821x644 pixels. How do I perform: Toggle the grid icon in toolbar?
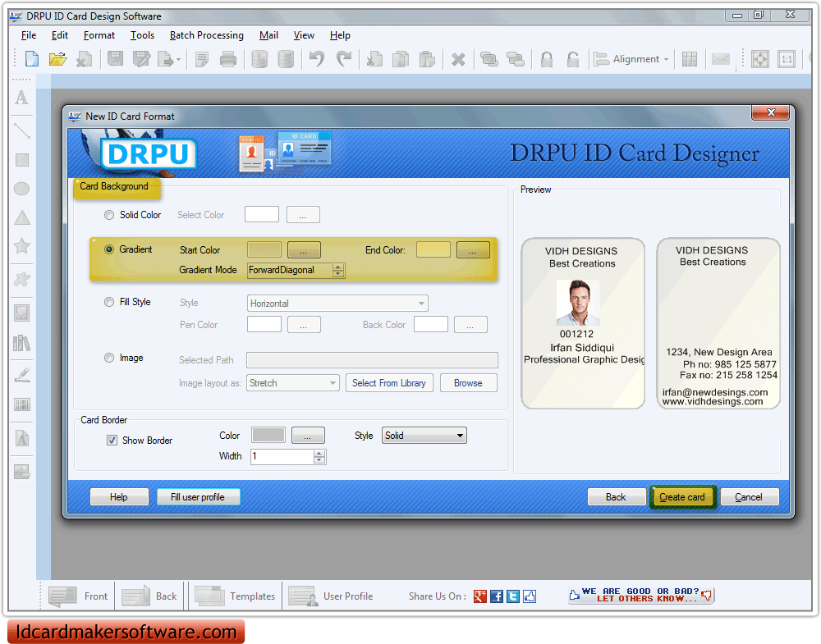point(690,59)
